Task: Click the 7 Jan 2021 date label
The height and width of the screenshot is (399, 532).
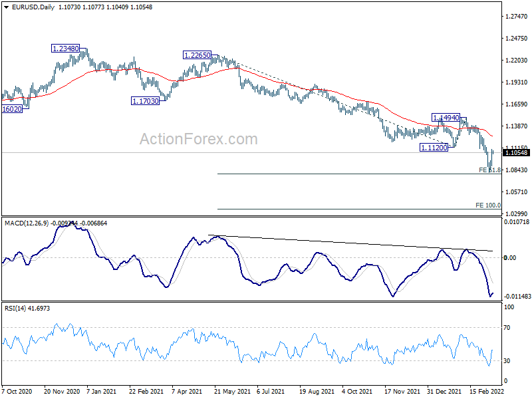Action: pyautogui.click(x=102, y=391)
